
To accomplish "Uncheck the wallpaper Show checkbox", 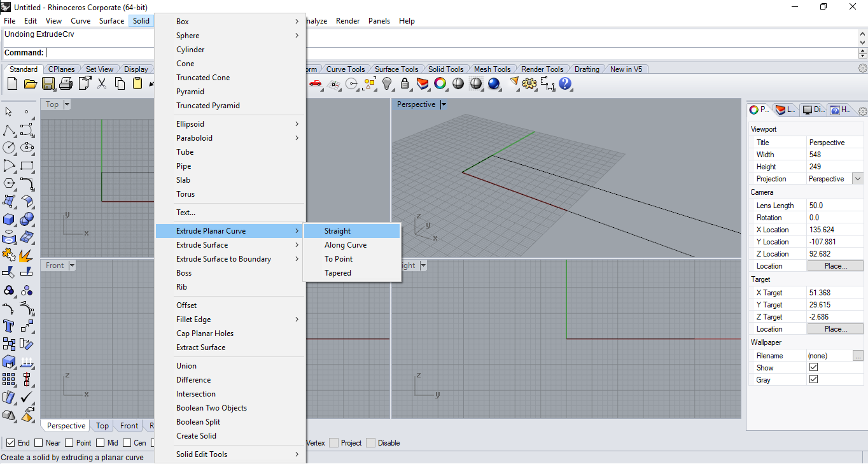I will coord(813,368).
